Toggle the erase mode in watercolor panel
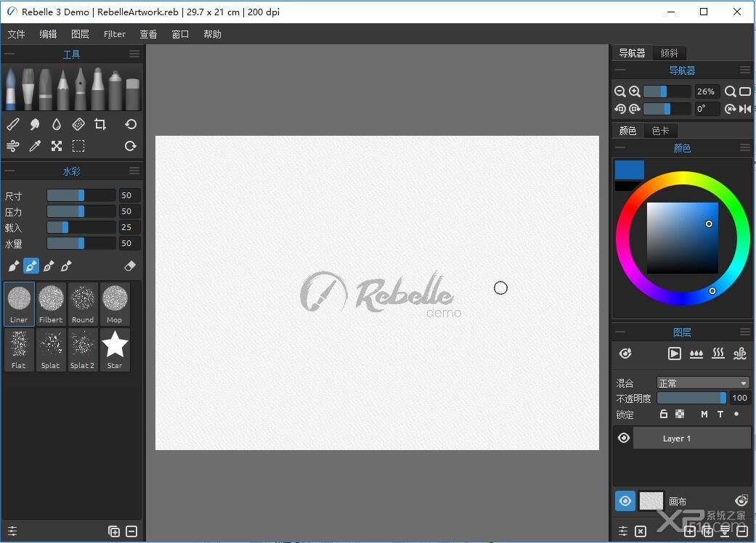Viewport: 756px width, 543px height. [x=130, y=266]
